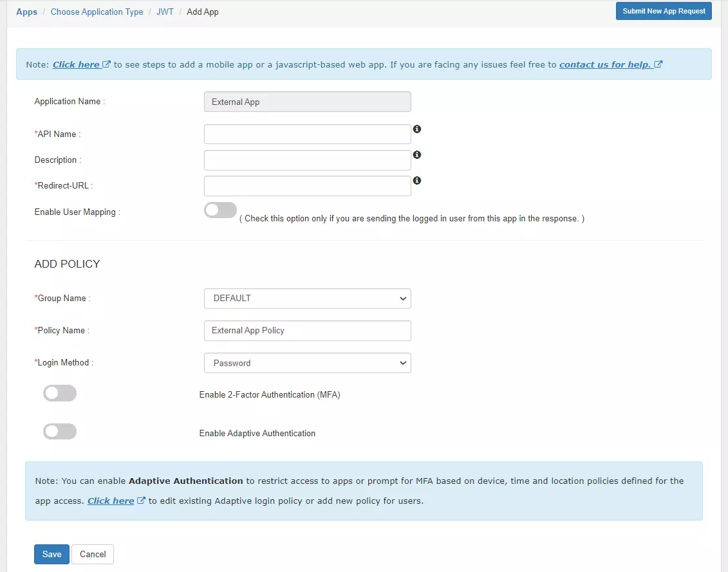Focus the API Name input field
The width and height of the screenshot is (728, 572).
308,134
